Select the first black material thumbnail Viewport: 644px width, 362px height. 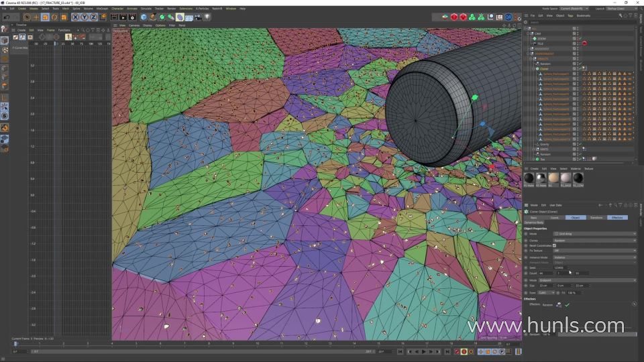(x=529, y=178)
